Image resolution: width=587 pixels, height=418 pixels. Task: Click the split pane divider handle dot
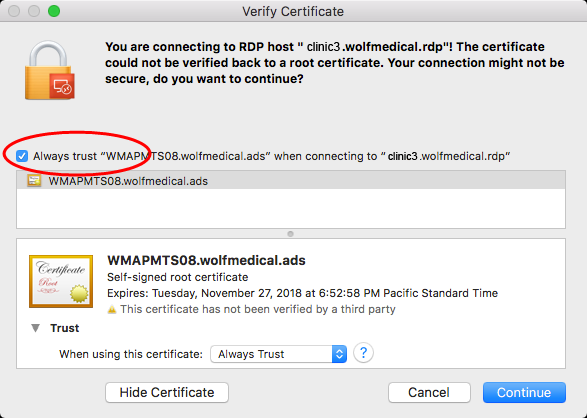pos(290,234)
